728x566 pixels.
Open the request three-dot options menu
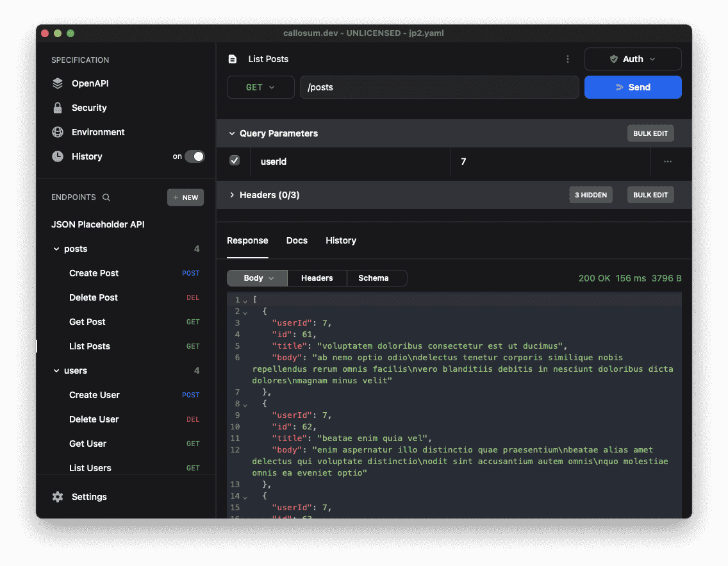(x=567, y=59)
